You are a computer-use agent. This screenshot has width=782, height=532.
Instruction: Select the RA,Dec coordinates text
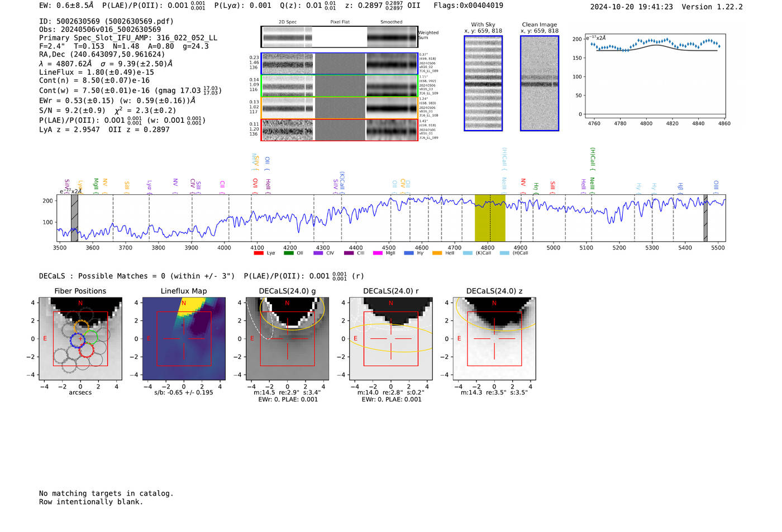pyautogui.click(x=102, y=54)
